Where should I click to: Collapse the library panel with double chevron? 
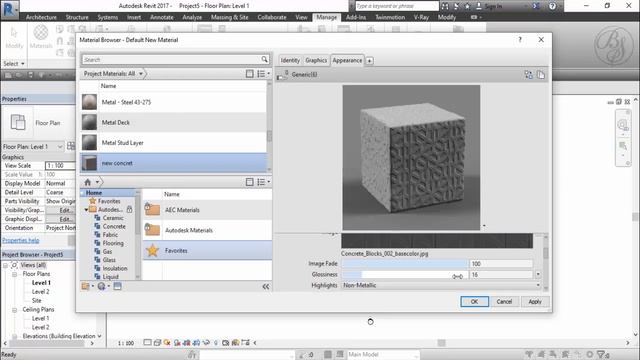266,287
